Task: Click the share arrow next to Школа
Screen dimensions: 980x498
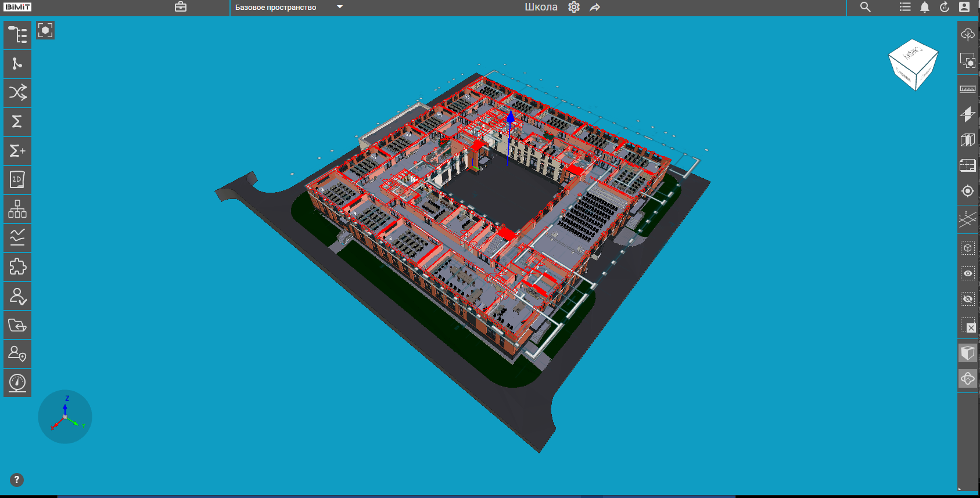Action: tap(595, 7)
